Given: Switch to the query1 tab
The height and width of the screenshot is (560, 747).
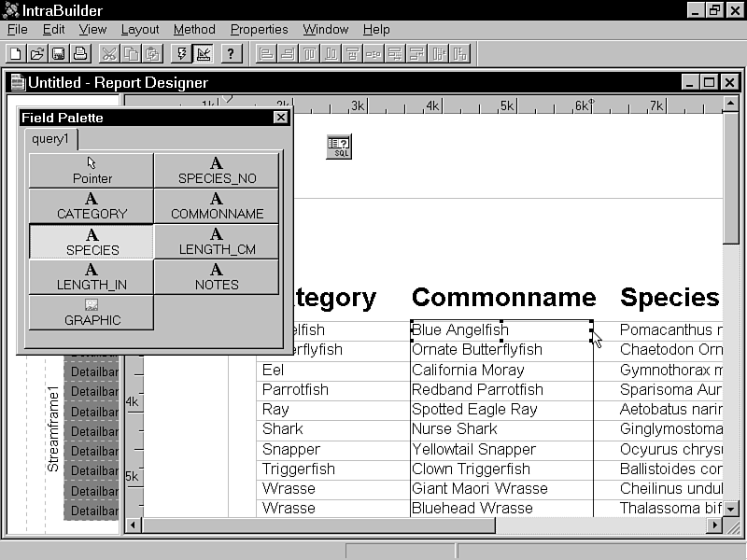Looking at the screenshot, I should (x=50, y=139).
